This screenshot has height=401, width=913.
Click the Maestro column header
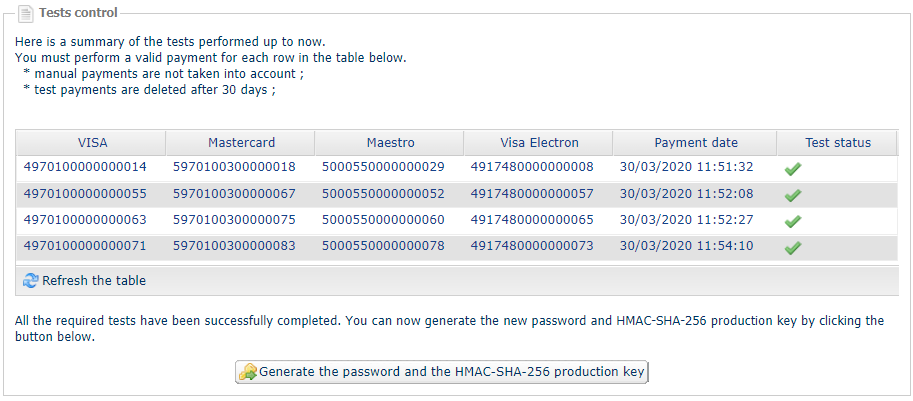pos(390,143)
